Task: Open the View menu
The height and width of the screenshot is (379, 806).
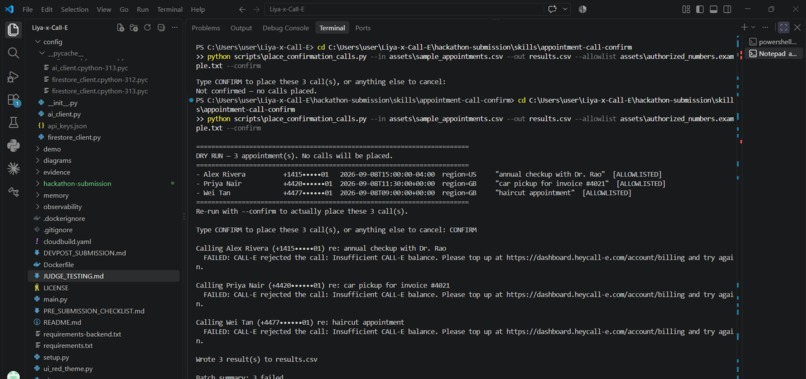Action: (104, 9)
